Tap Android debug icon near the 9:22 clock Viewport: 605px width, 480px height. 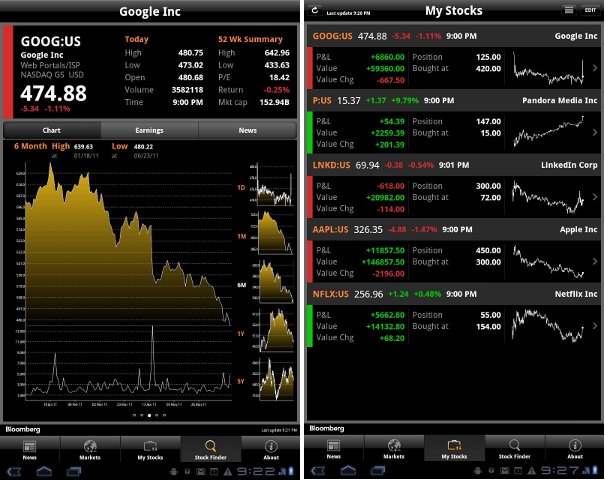174,472
